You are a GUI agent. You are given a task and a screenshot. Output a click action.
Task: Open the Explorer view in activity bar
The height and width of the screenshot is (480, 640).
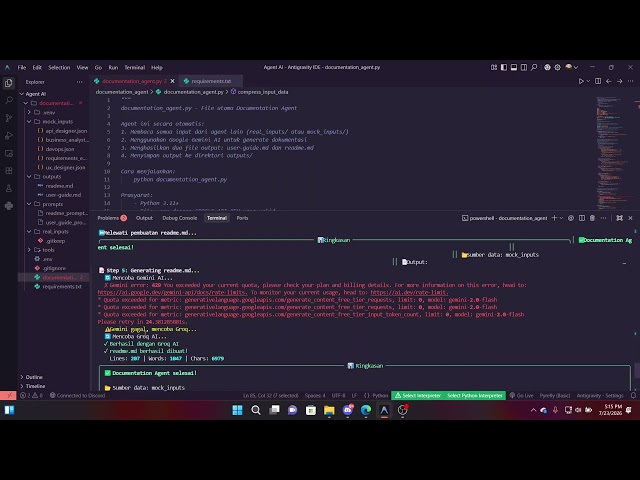(9, 83)
